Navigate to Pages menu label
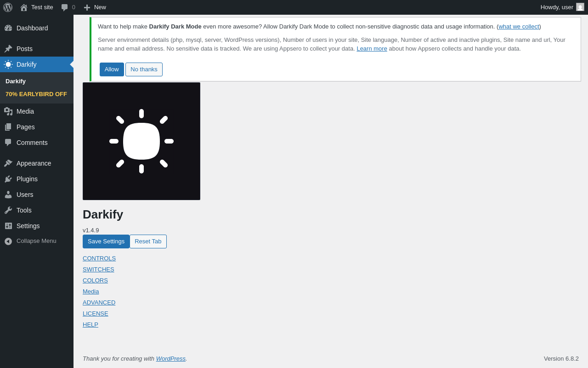The image size is (588, 368). (x=26, y=127)
